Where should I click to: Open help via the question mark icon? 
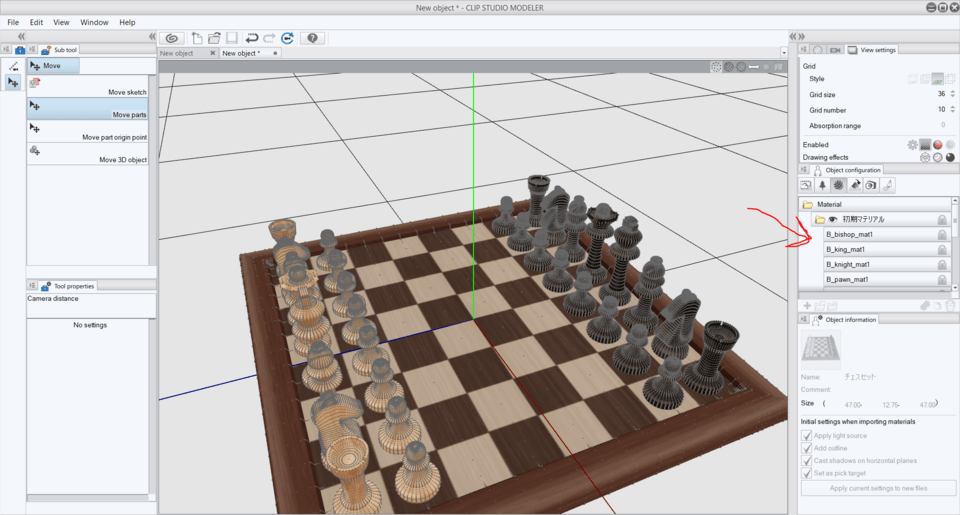[x=313, y=38]
